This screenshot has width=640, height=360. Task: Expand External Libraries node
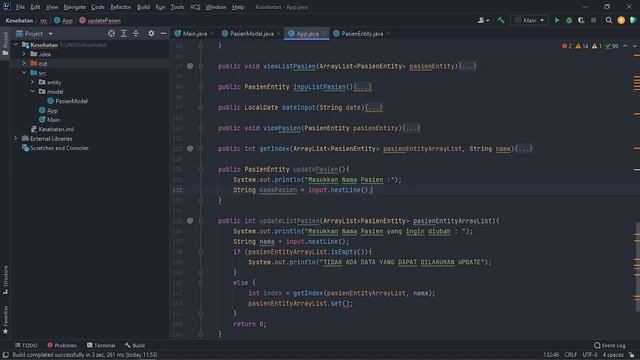(x=16, y=138)
